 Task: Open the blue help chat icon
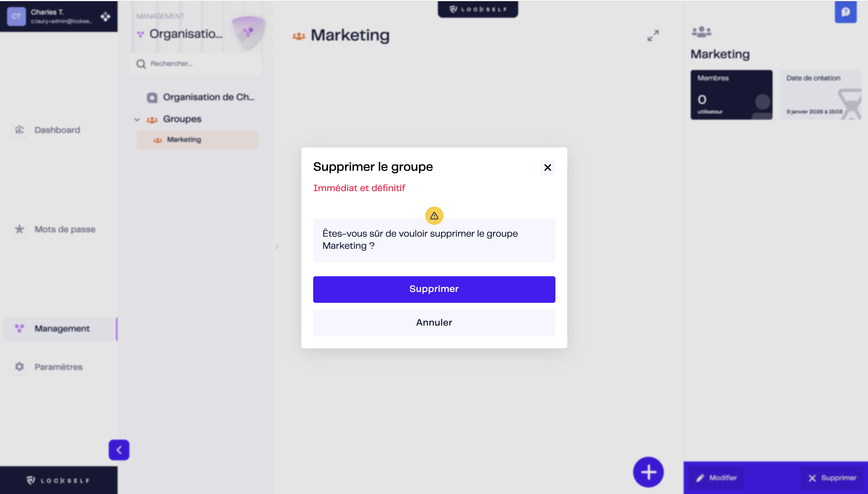click(846, 12)
